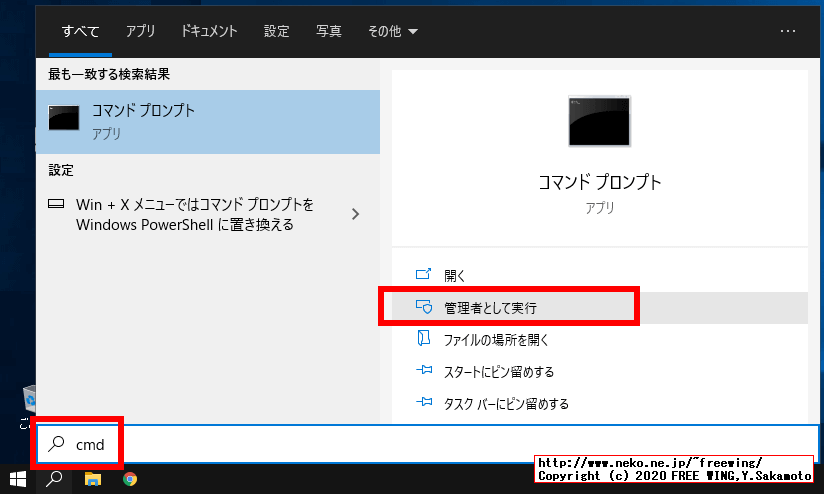824x494 pixels.
Task: Expand the chevron next to the PowerShell setting
Action: coord(356,214)
